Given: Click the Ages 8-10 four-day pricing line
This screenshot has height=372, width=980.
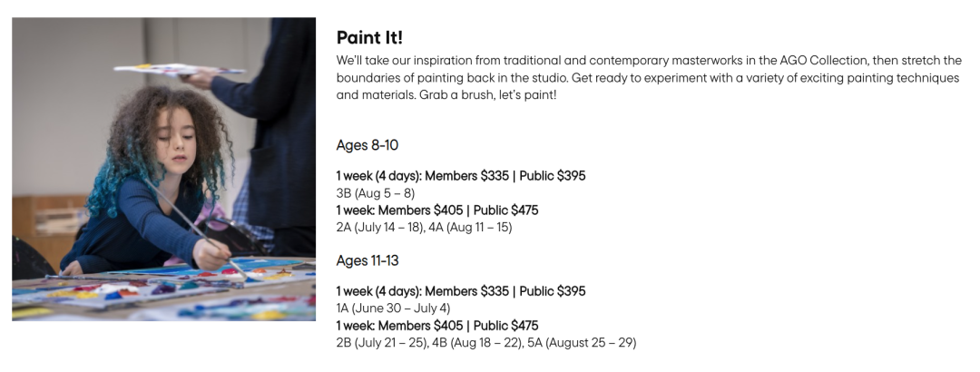Looking at the screenshot, I should pos(461,176).
